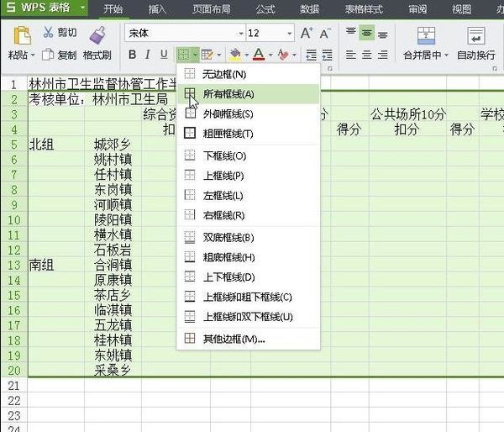Click the Copy icon
This screenshot has width=504, height=432.
[x=48, y=55]
